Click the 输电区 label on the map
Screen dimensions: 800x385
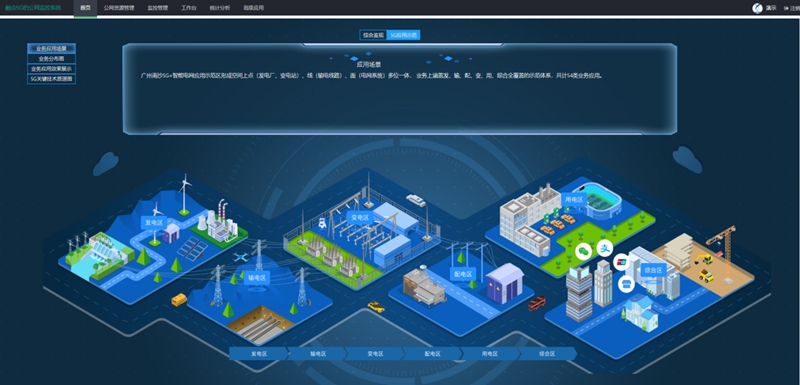257,277
